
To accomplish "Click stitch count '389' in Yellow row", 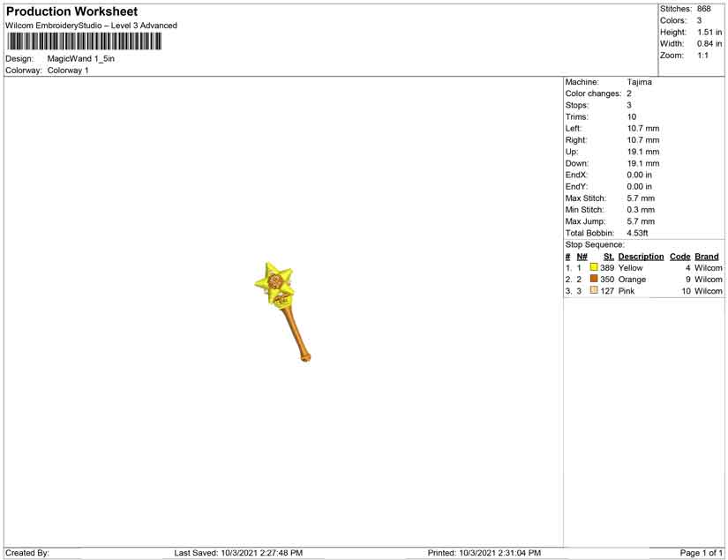I will [x=607, y=268].
